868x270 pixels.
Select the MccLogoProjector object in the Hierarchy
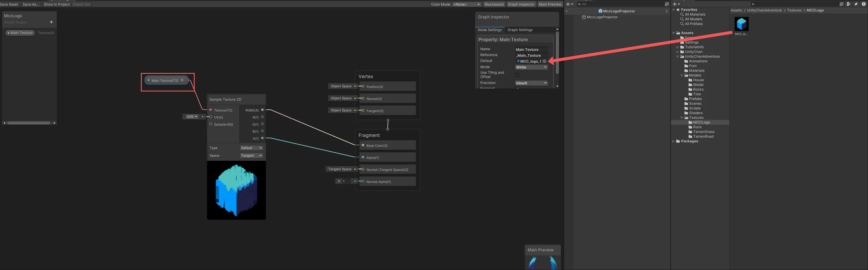(x=602, y=17)
